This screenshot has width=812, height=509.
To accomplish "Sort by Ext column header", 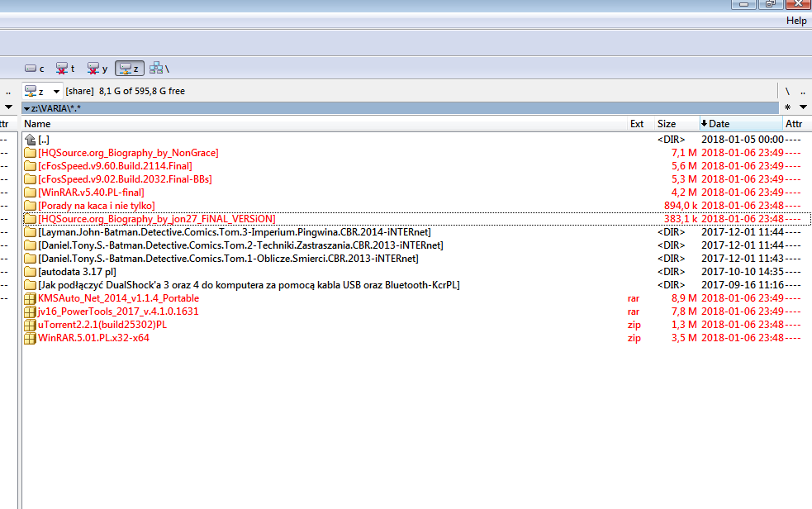I will (640, 124).
